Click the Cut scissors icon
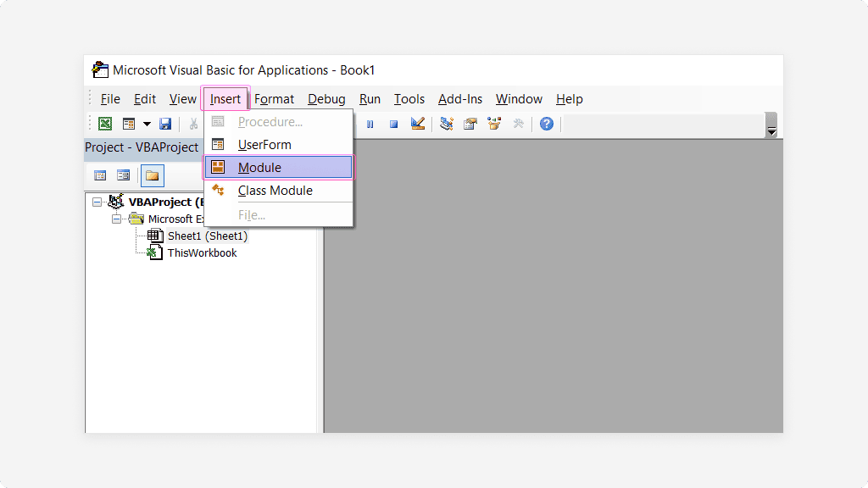This screenshot has height=488, width=868. pos(193,124)
